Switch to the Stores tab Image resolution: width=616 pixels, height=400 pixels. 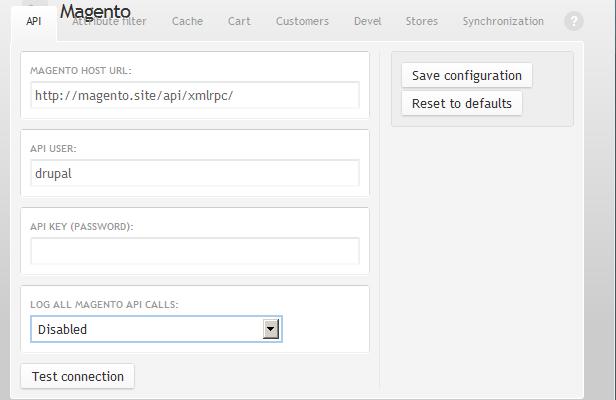[x=421, y=21]
